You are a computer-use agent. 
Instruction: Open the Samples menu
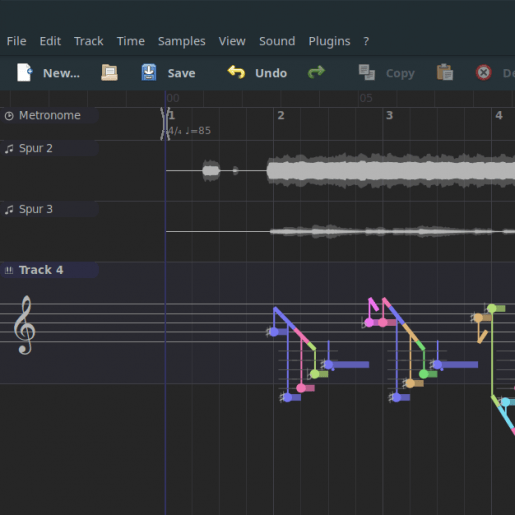(x=182, y=41)
